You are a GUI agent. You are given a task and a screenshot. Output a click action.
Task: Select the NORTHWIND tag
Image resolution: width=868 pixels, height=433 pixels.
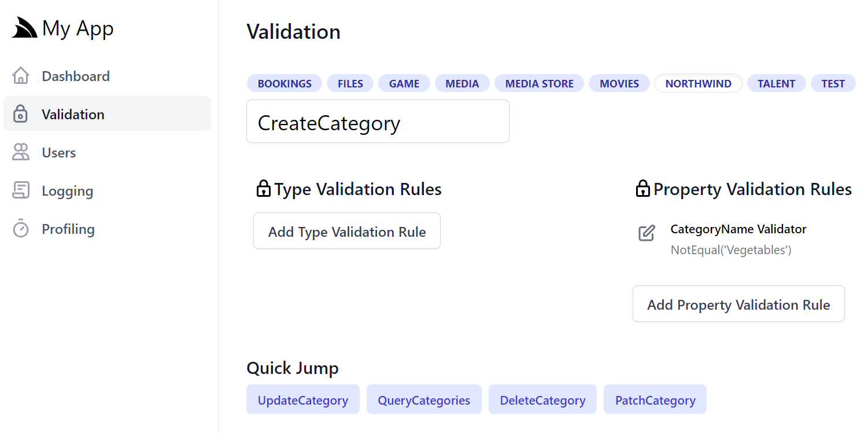[698, 83]
